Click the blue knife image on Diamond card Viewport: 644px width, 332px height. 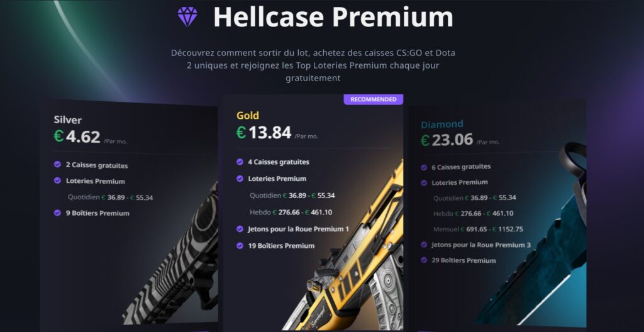[534, 238]
